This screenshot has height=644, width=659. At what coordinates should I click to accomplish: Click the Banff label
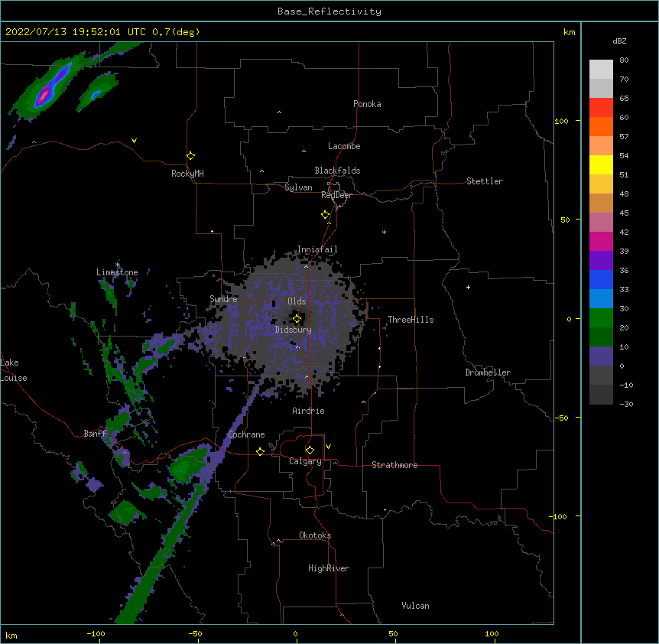point(95,434)
